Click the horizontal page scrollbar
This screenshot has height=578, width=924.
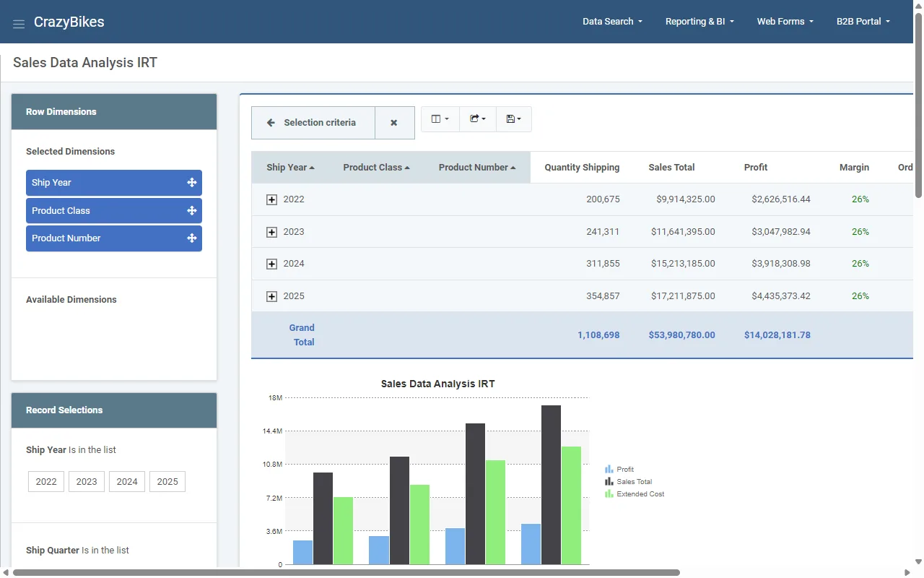click(346, 572)
